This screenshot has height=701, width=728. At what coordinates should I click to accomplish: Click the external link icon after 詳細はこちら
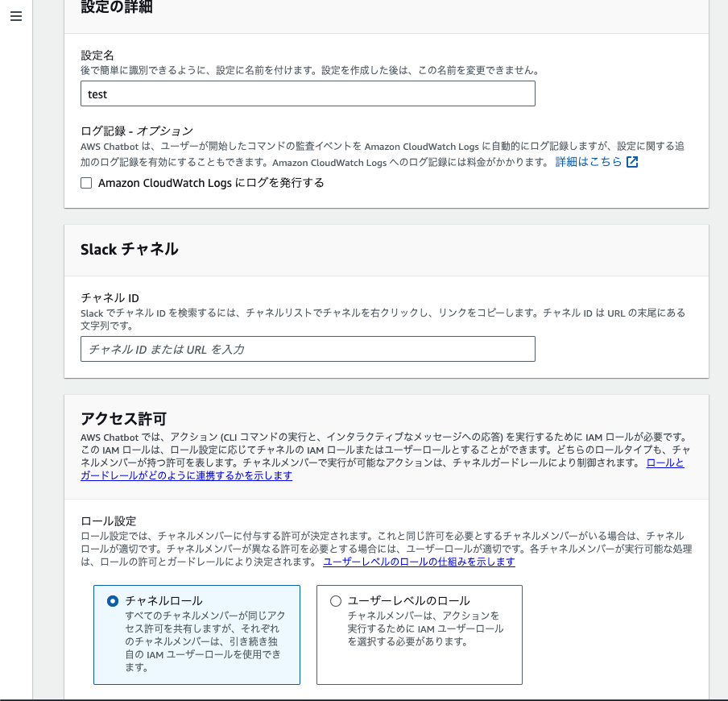click(632, 162)
